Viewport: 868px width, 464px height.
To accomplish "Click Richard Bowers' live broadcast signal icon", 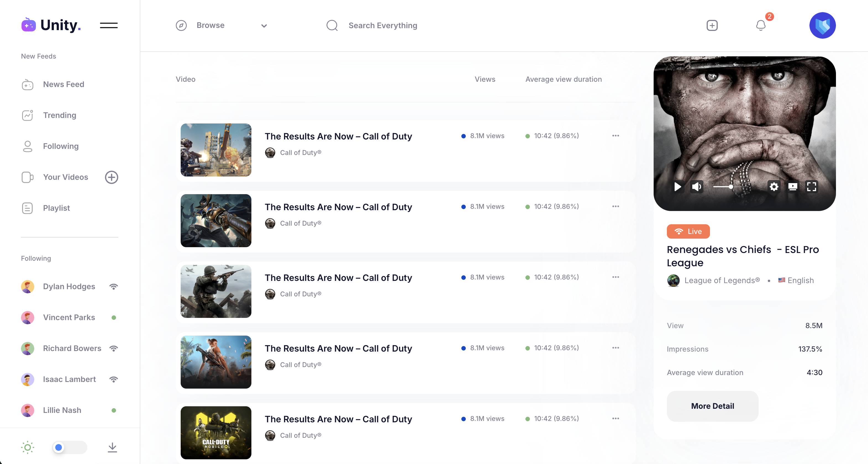I will click(114, 349).
